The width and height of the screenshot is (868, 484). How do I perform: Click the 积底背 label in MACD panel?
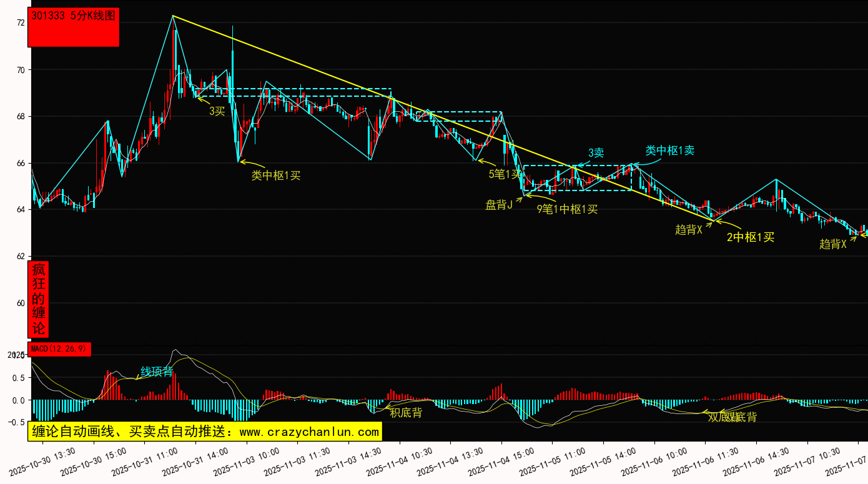tap(406, 412)
